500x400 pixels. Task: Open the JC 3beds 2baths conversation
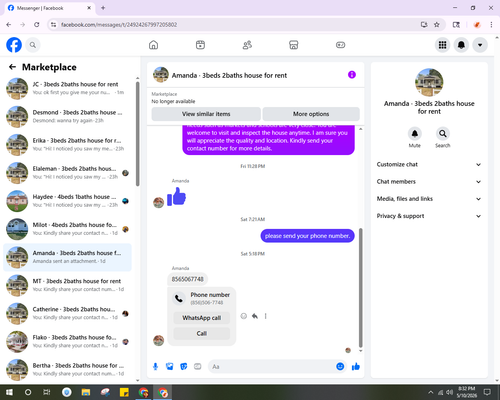point(67,89)
